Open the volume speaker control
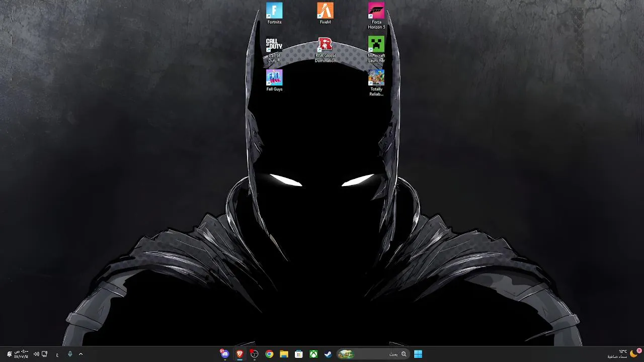Image resolution: width=644 pixels, height=362 pixels. (36, 354)
